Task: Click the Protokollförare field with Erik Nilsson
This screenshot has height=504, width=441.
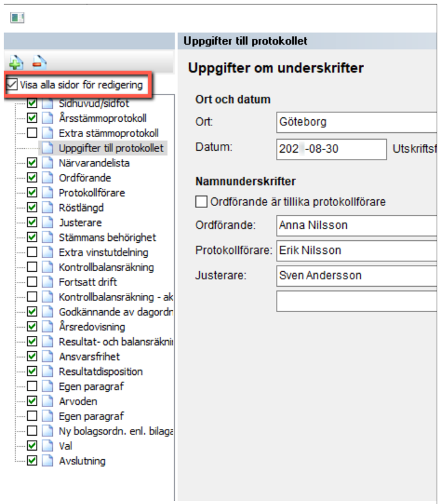Action: (357, 250)
